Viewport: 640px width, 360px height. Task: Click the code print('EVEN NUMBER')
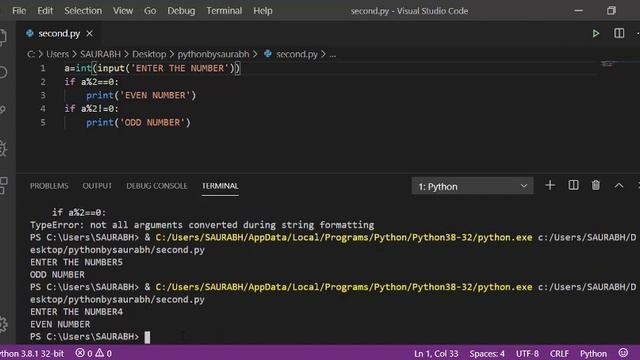click(x=141, y=96)
